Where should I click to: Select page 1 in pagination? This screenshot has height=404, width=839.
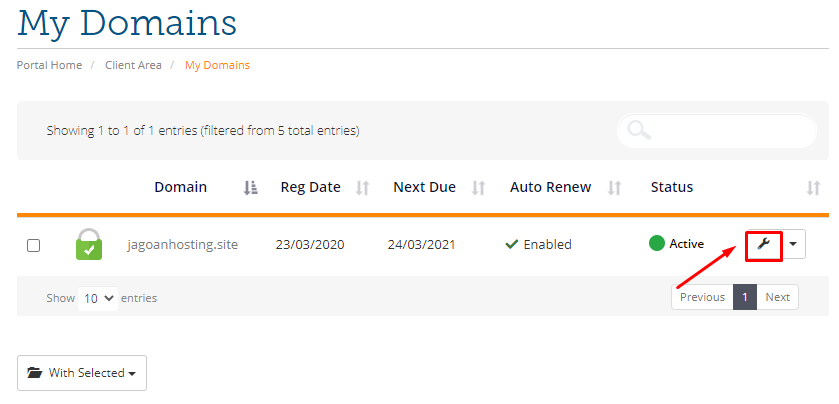(x=745, y=297)
